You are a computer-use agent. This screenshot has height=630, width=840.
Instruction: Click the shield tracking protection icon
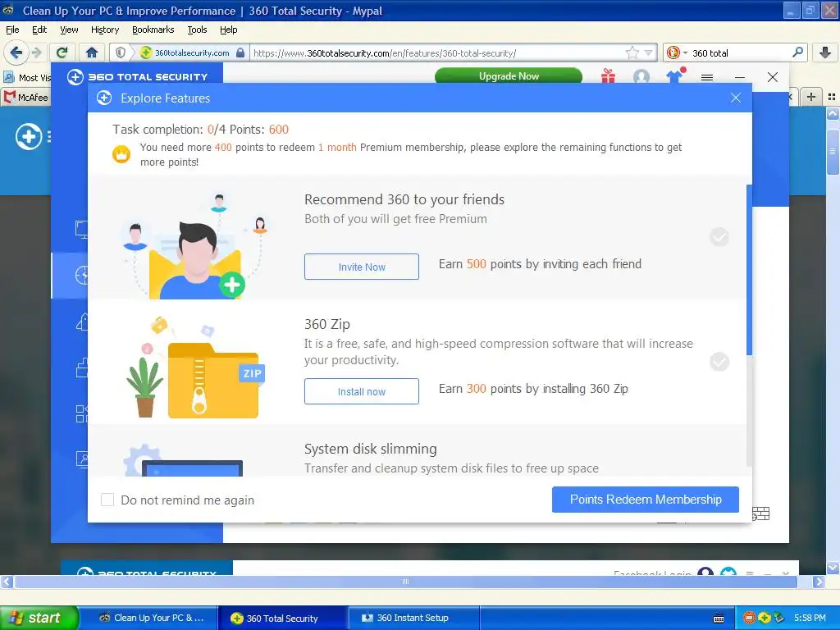[x=121, y=52]
